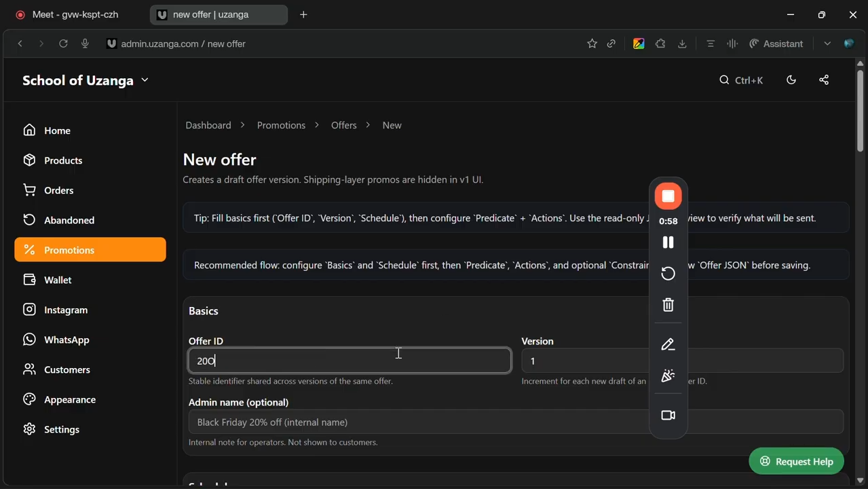
Task: Open the browser profile avatar
Action: click(849, 43)
